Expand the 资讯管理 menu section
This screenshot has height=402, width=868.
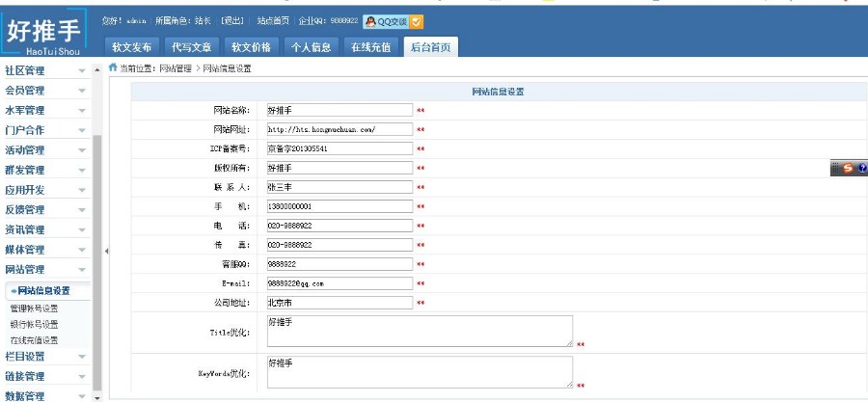[x=45, y=230]
